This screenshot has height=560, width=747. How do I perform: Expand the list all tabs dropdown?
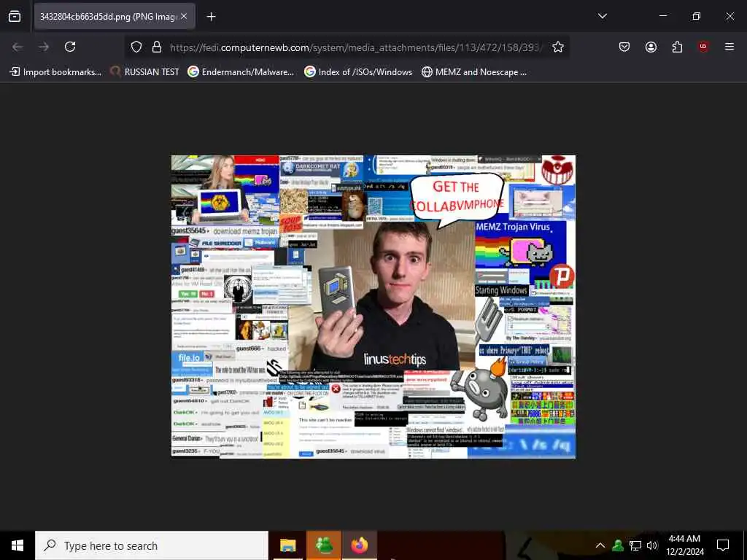(x=602, y=16)
